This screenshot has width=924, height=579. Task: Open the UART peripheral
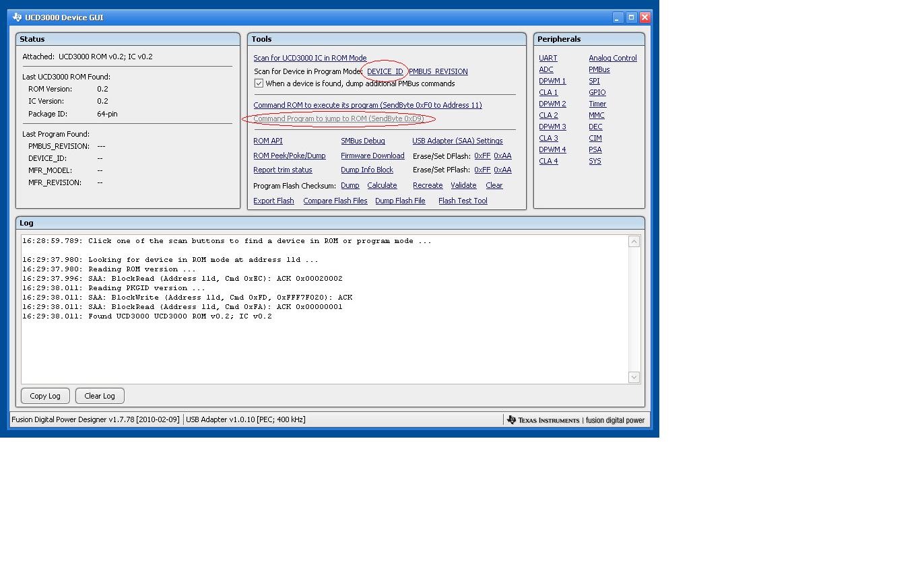pos(548,58)
